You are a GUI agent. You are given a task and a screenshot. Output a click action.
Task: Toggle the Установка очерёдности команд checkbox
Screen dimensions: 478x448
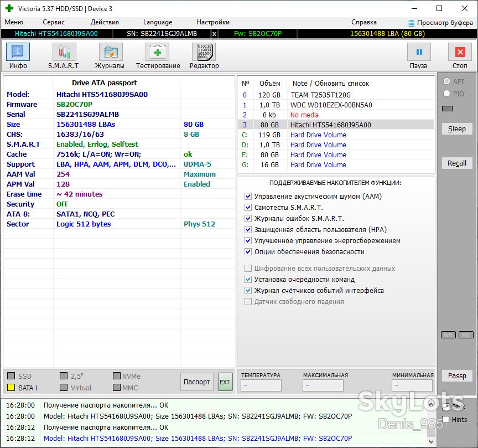pos(248,280)
